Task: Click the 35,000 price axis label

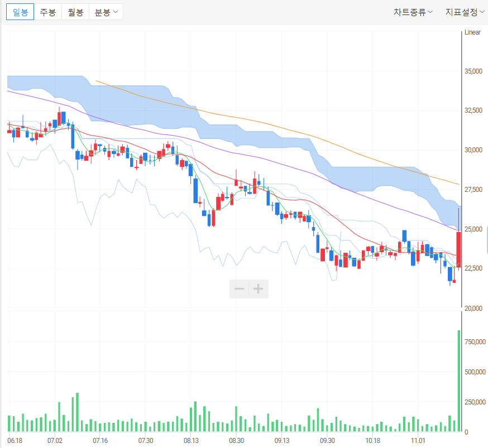Action: [473, 71]
